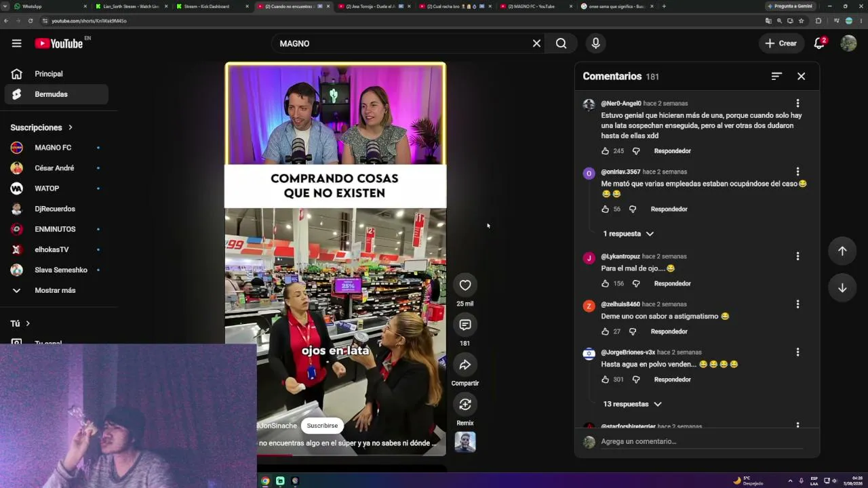Open the Short's sound thumbnail
Image resolution: width=868 pixels, height=488 pixels.
pyautogui.click(x=465, y=442)
